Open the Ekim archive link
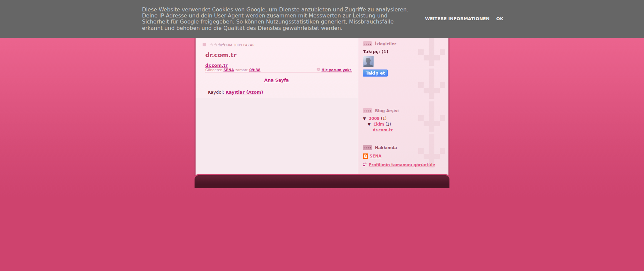Viewport: 644px width, 271px height. 379,124
